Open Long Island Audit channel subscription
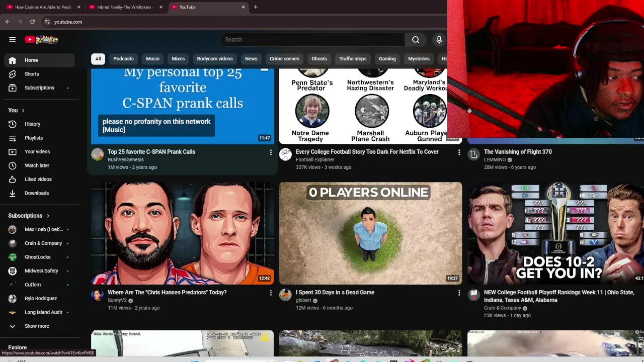644x362 pixels. [x=39, y=312]
